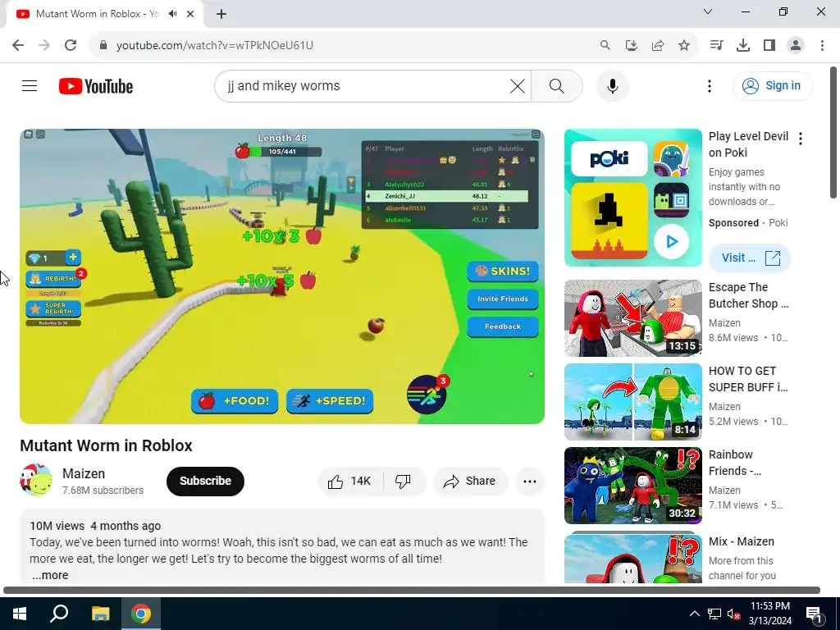Open Chrome three-dot menu

point(822,45)
